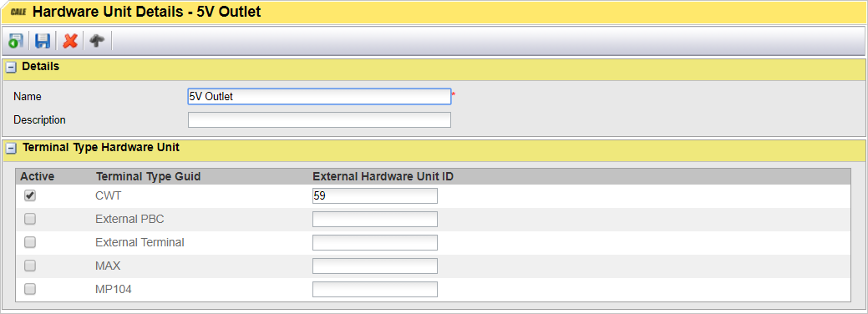Click the grey up arrow back icon
The height and width of the screenshot is (314, 868).
98,40
